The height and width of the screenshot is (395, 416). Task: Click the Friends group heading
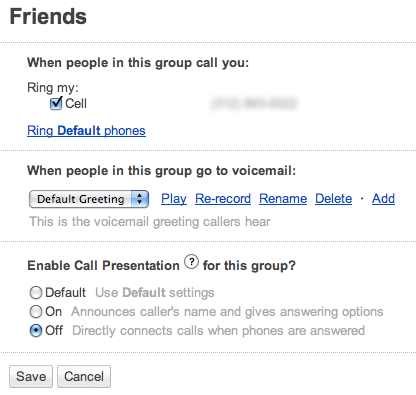tap(48, 16)
